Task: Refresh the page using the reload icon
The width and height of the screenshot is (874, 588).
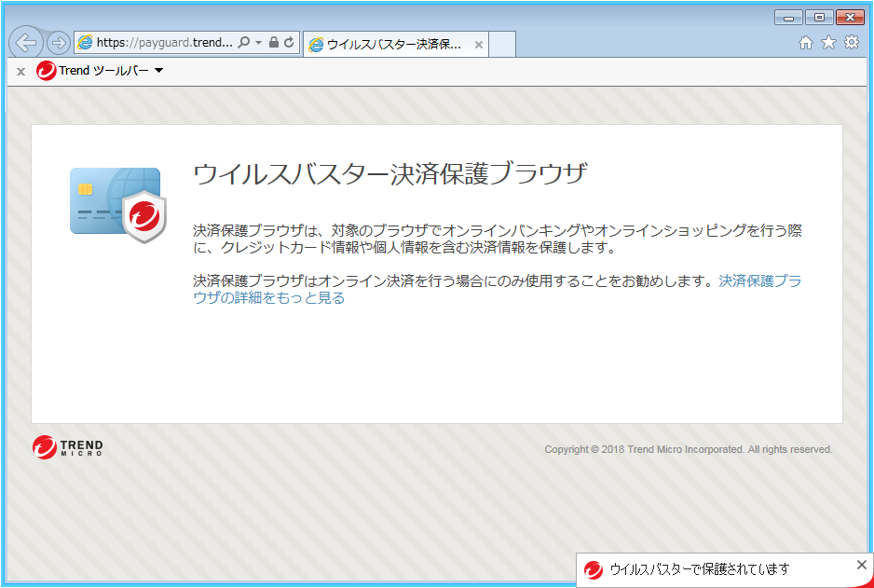Action: coord(289,43)
